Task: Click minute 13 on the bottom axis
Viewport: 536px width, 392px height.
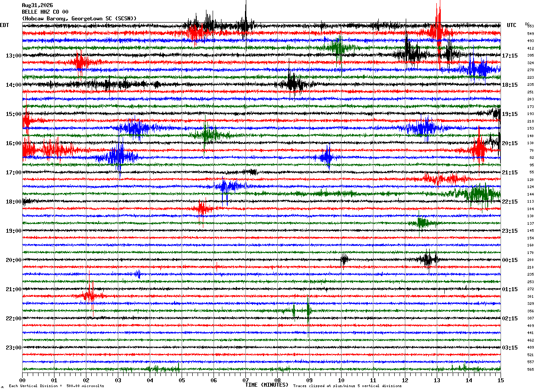Action: [x=437, y=380]
